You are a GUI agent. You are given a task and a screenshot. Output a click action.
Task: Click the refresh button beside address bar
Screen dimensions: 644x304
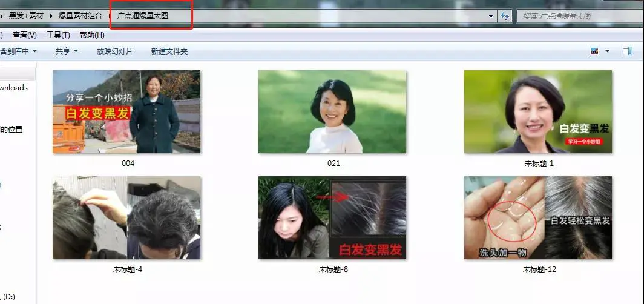click(x=504, y=16)
